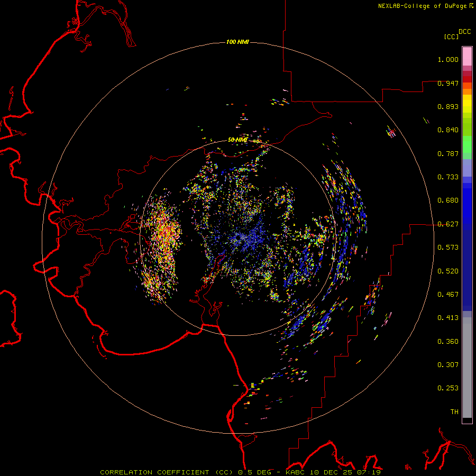Screen dimensions: 476x476
Task: Click the 0.787 value on the color scale
Action: point(448,153)
